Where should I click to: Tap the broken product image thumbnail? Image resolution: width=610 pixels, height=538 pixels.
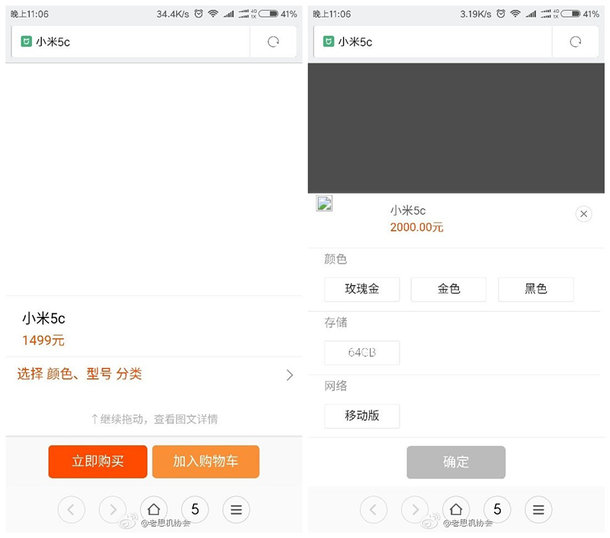tap(324, 203)
